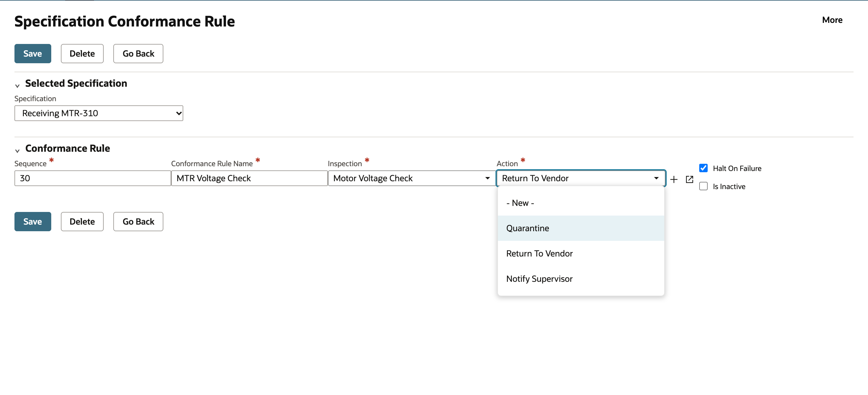Choose Quarantine from Action list
868x395 pixels.
[x=580, y=228]
